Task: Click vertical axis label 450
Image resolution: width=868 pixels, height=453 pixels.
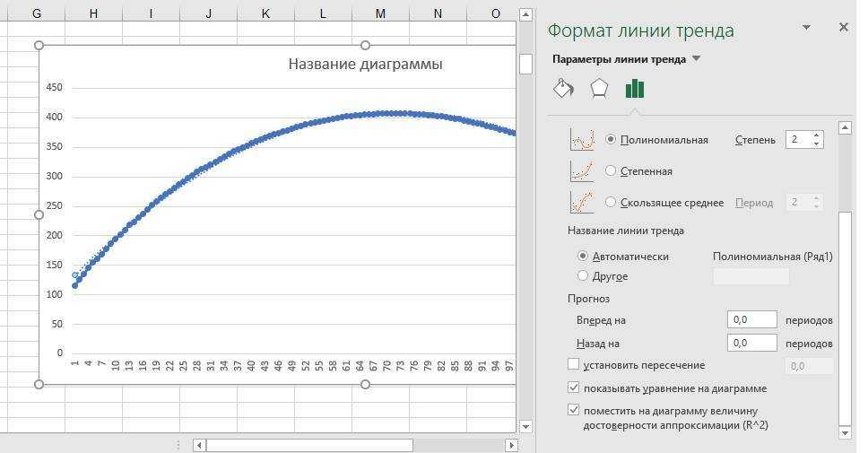Action: click(x=54, y=87)
